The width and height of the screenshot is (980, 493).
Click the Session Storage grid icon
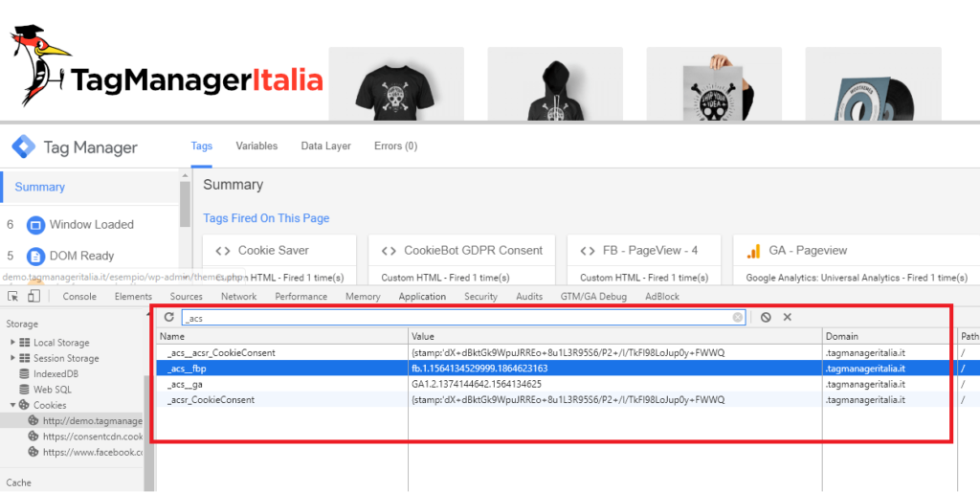[x=24, y=358]
